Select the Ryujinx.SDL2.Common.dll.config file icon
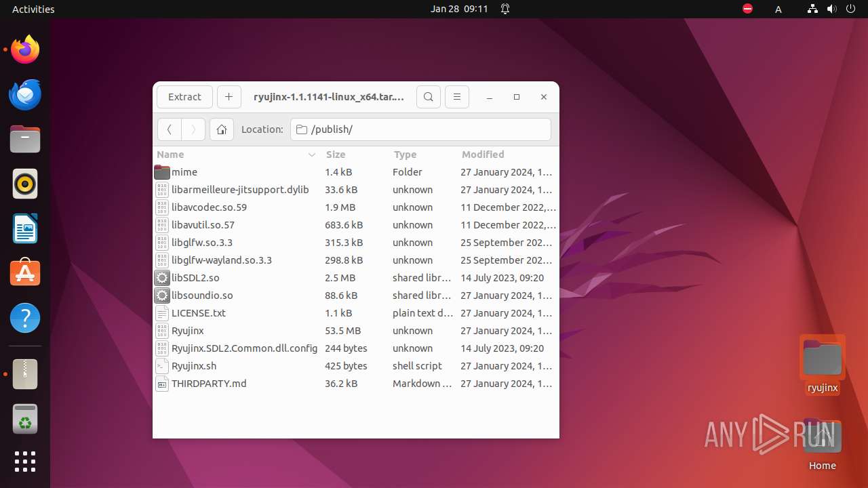868x488 pixels. click(x=162, y=348)
